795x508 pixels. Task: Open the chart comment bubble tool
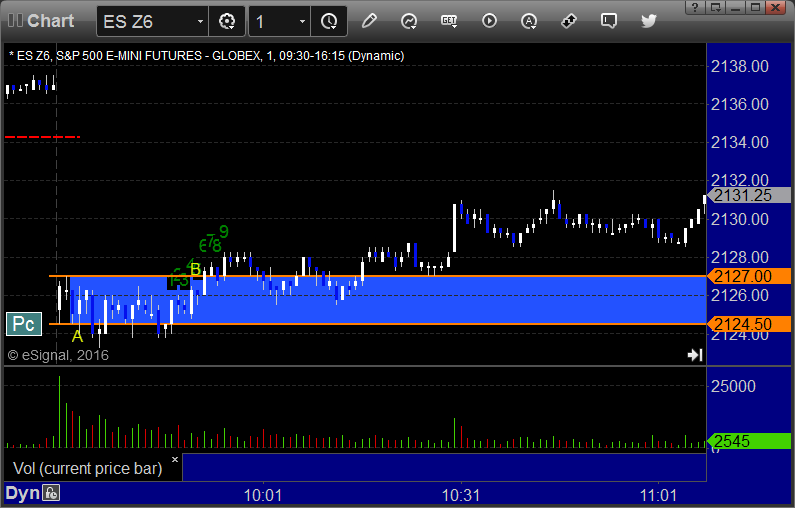pyautogui.click(x=608, y=21)
